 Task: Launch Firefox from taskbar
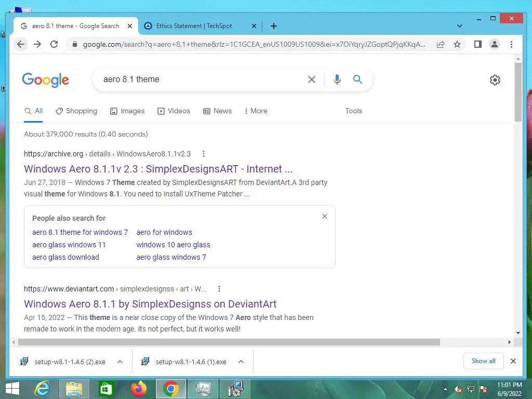[x=138, y=389]
